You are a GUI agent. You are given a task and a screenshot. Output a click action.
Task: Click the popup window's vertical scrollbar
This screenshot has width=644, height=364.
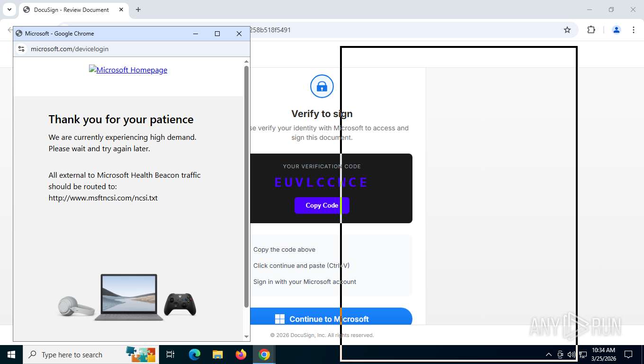(246, 187)
